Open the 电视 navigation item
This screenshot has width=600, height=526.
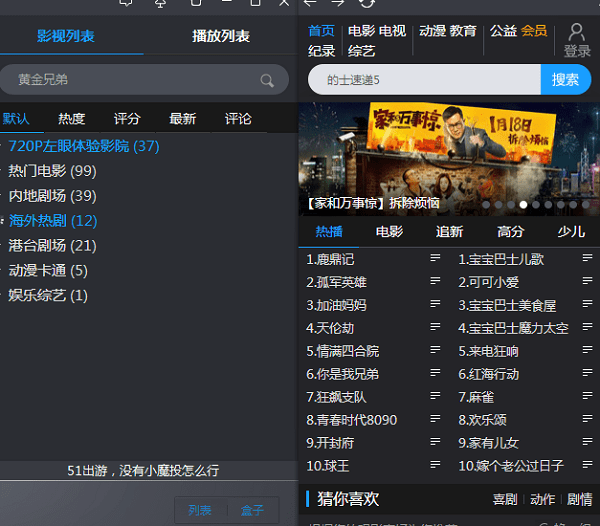(393, 31)
